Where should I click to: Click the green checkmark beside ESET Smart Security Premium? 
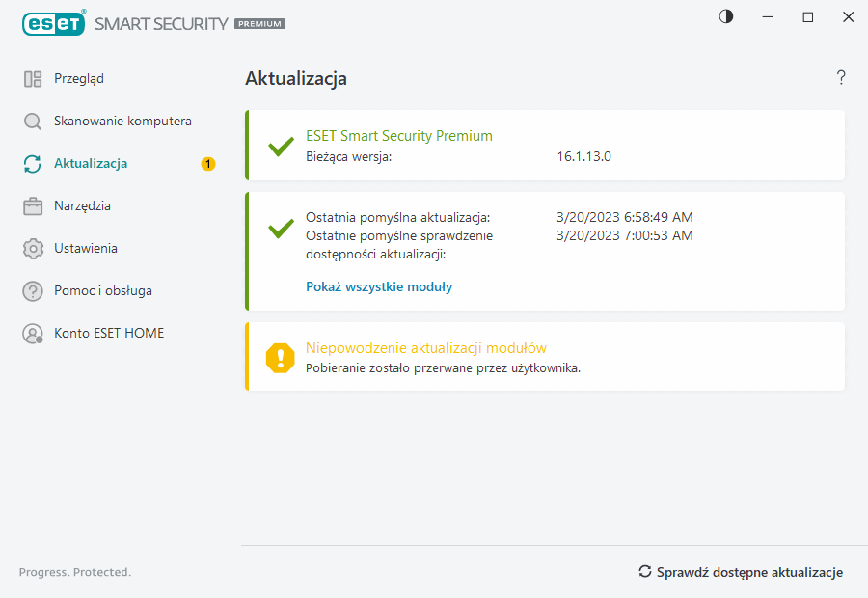(280, 147)
